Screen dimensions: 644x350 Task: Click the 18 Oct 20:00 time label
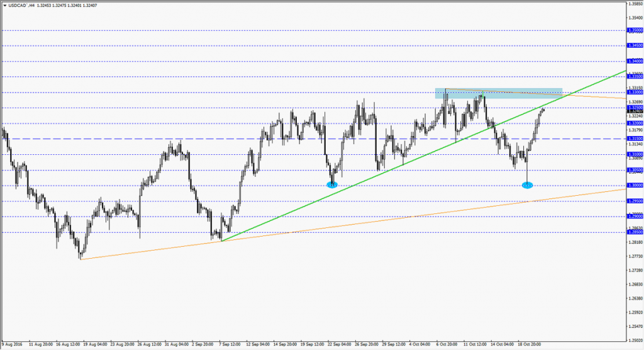coord(530,344)
